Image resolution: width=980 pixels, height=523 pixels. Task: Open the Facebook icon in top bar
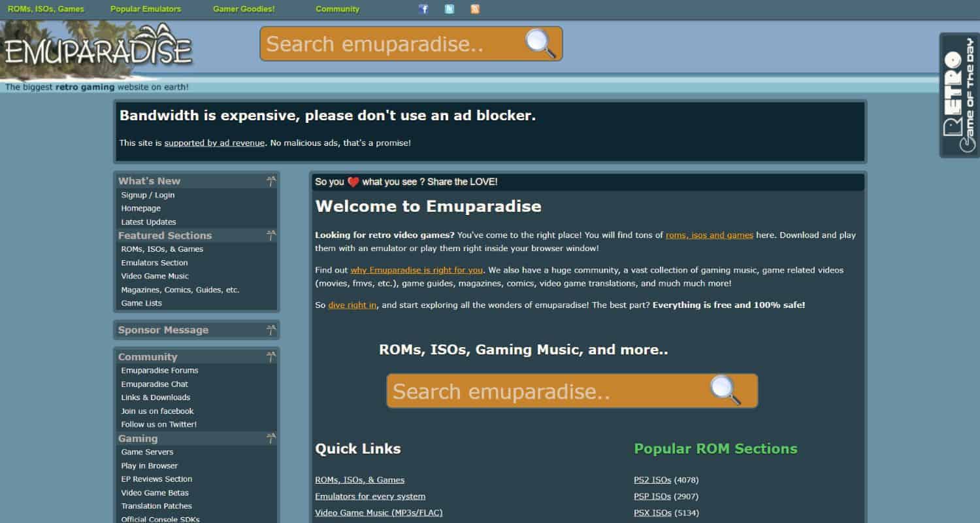(x=423, y=9)
